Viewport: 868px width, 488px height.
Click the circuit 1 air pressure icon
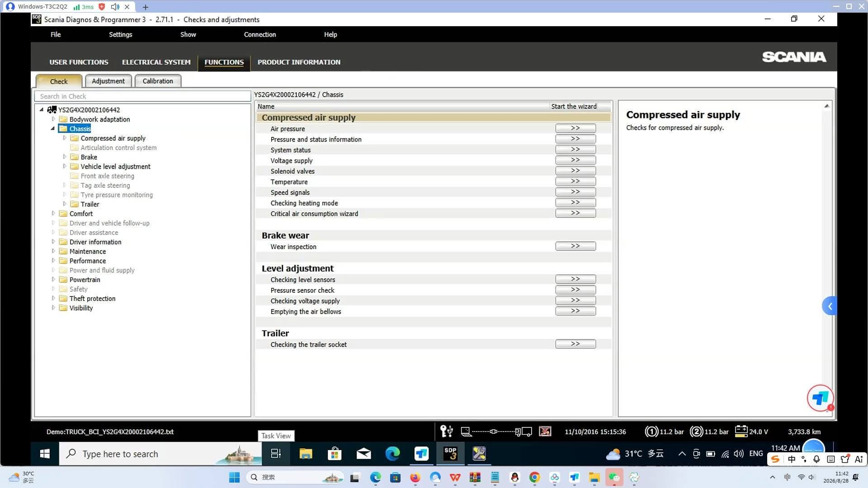click(651, 432)
